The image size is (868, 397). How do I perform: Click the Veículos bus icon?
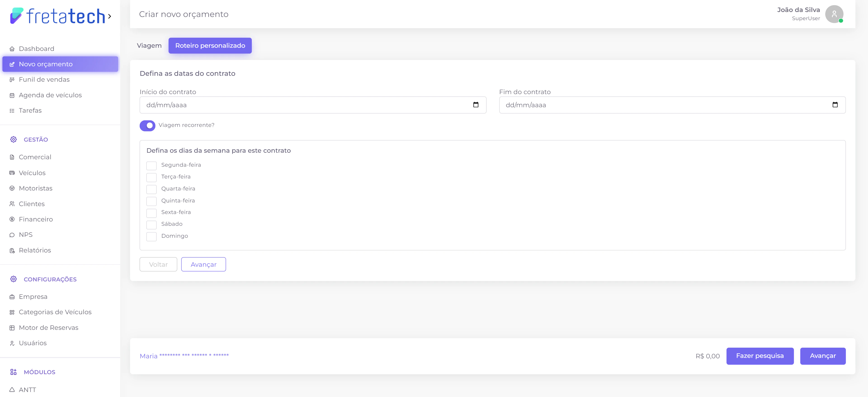(12, 173)
